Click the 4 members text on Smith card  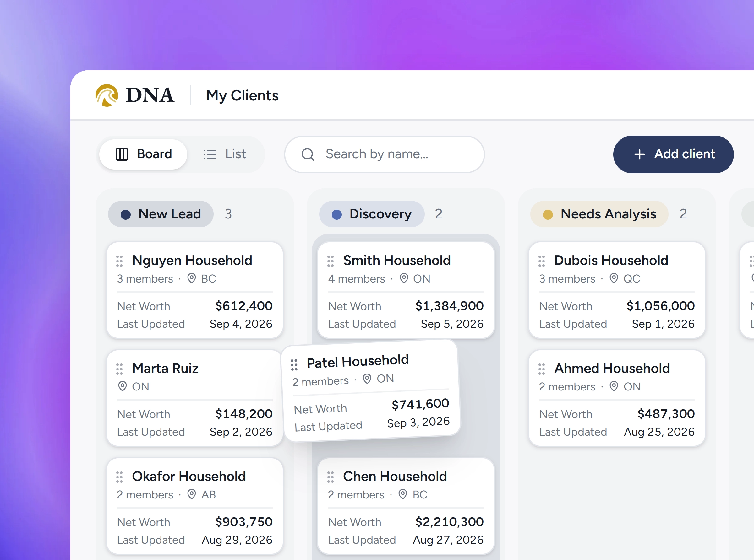pyautogui.click(x=357, y=279)
